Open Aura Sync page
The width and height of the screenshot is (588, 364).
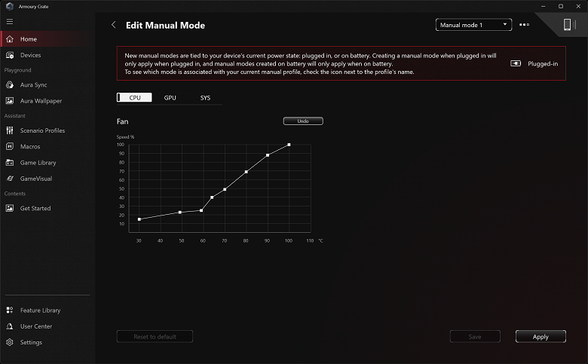click(x=47, y=84)
